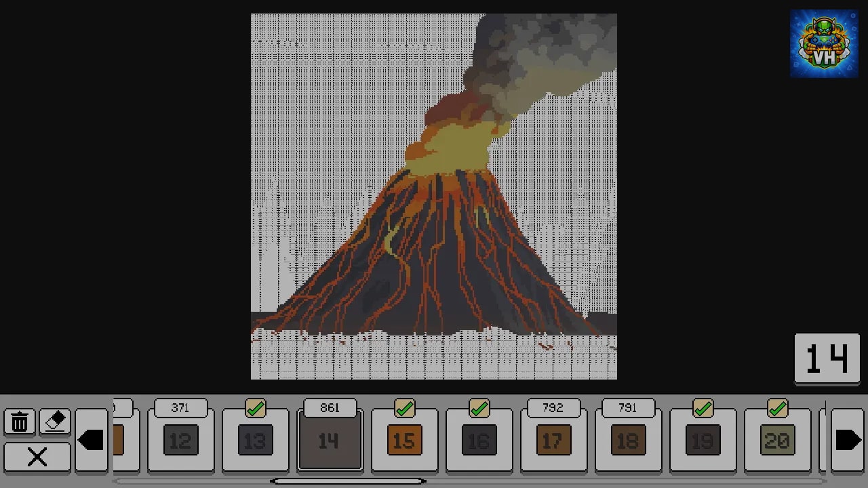Image resolution: width=868 pixels, height=488 pixels.
Task: Click the green checkmark above color 20
Action: 778,408
